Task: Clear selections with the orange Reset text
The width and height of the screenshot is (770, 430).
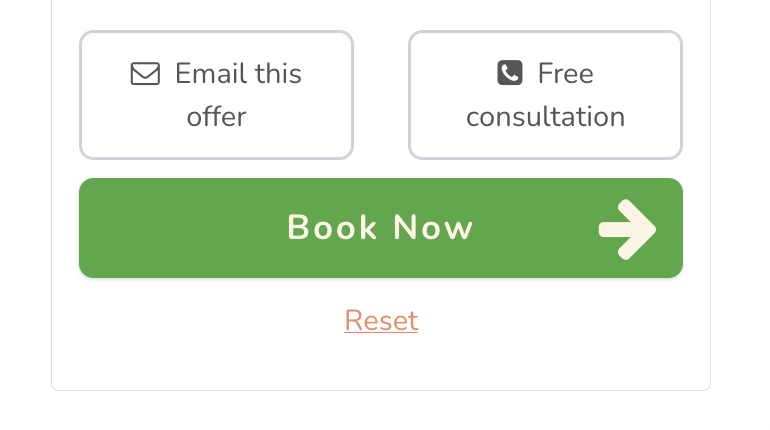Action: 381,320
